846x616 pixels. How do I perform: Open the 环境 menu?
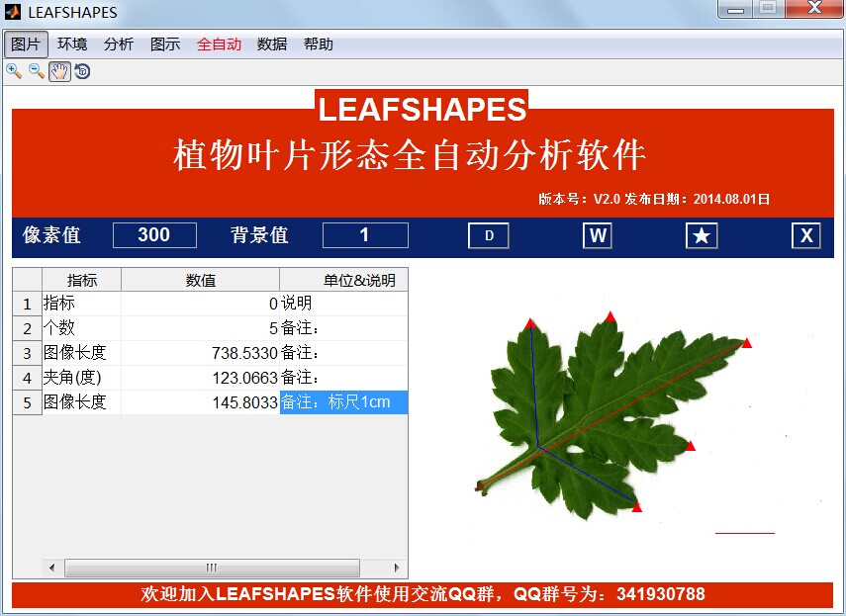(x=72, y=44)
